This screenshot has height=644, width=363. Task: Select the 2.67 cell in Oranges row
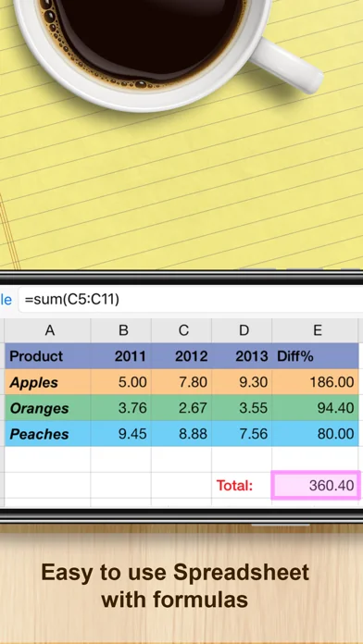click(x=181, y=408)
